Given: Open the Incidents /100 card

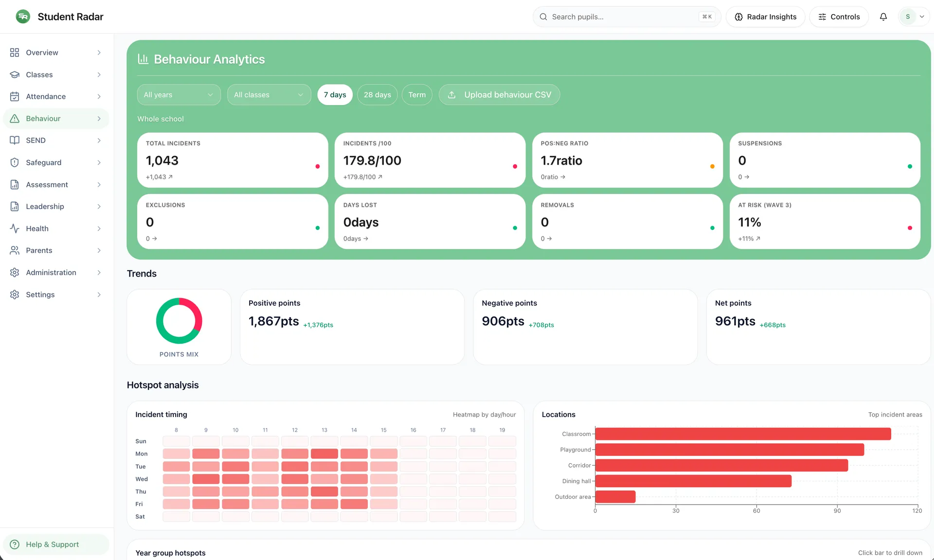Looking at the screenshot, I should pos(430,160).
